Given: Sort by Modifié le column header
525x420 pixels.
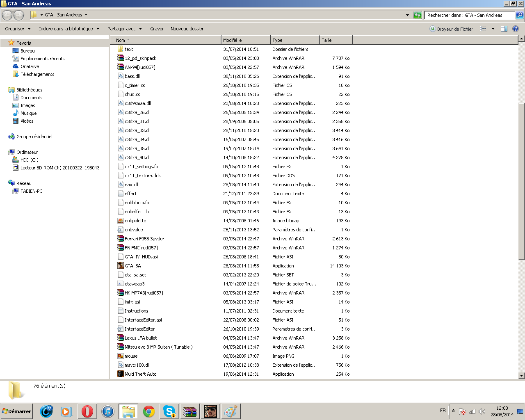Looking at the screenshot, I should click(246, 40).
